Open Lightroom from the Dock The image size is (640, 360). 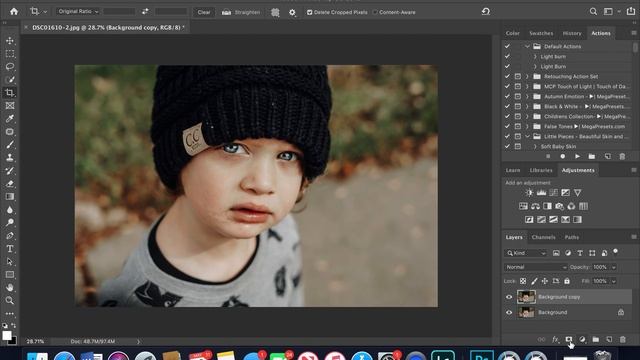coord(443,356)
